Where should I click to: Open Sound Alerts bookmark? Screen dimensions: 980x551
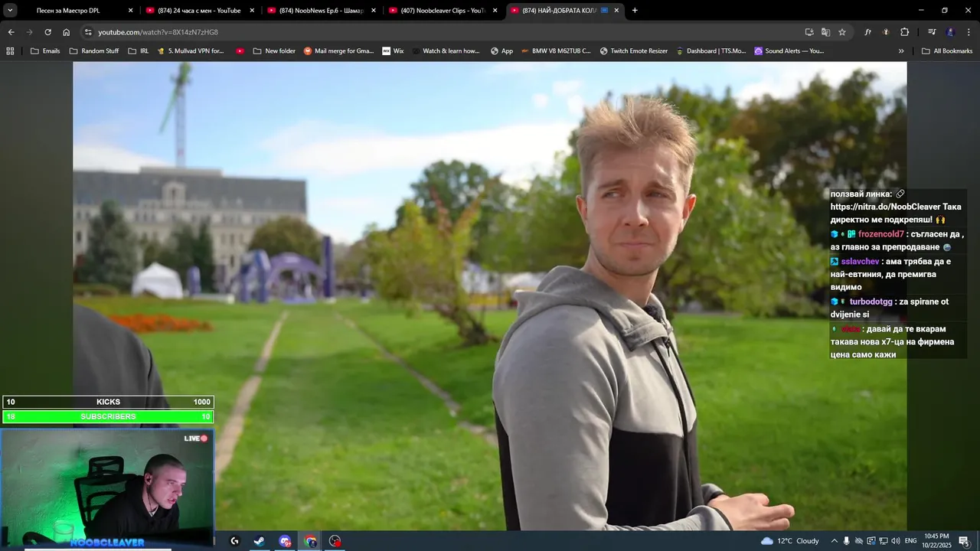pyautogui.click(x=789, y=51)
